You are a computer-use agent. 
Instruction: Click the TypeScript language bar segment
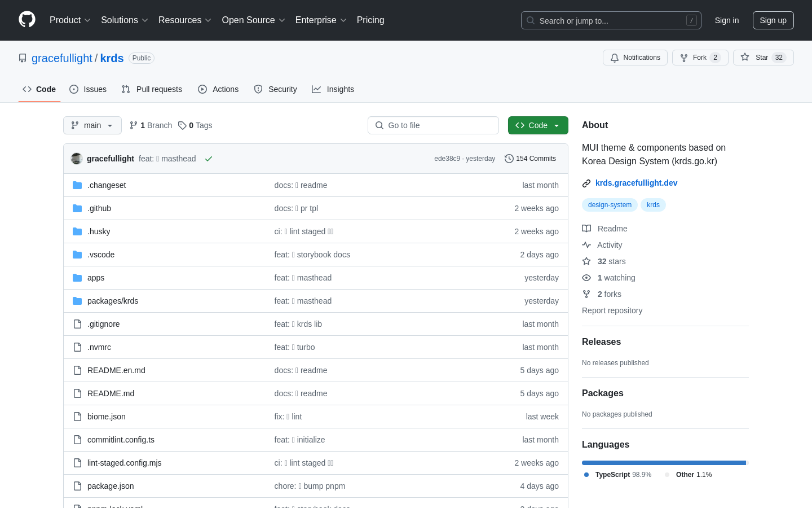pos(664,463)
